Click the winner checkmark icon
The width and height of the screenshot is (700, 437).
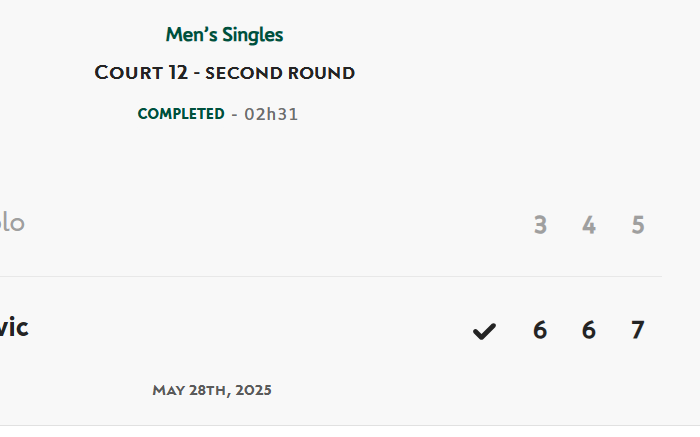click(x=484, y=332)
